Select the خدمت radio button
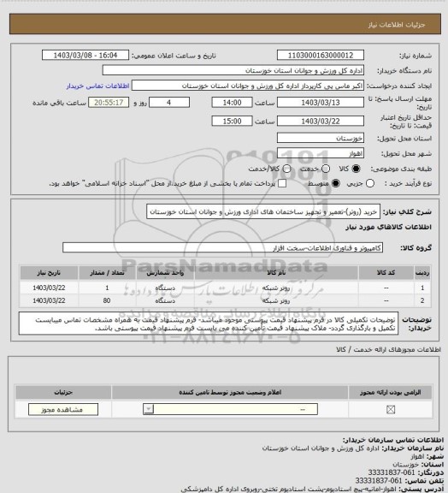This screenshot has height=493, width=448. [x=326, y=169]
